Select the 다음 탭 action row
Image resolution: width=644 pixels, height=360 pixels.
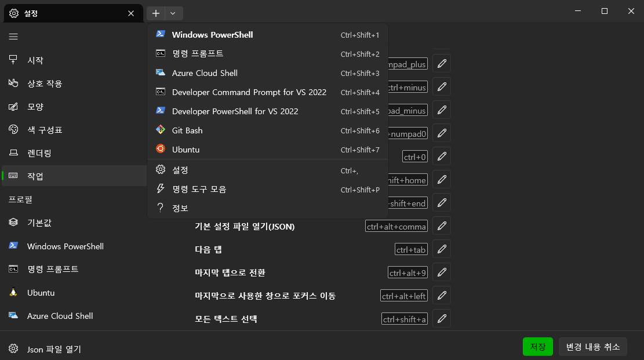tap(322, 249)
